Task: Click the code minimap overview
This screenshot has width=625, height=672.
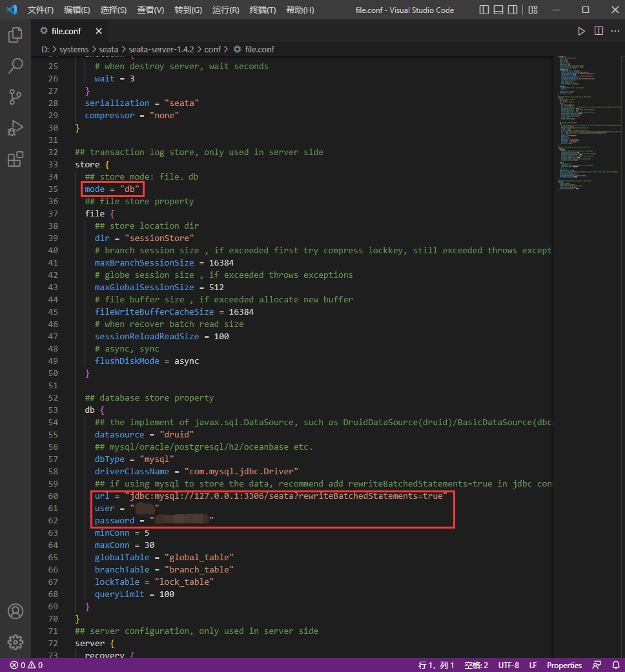Action: [x=589, y=123]
